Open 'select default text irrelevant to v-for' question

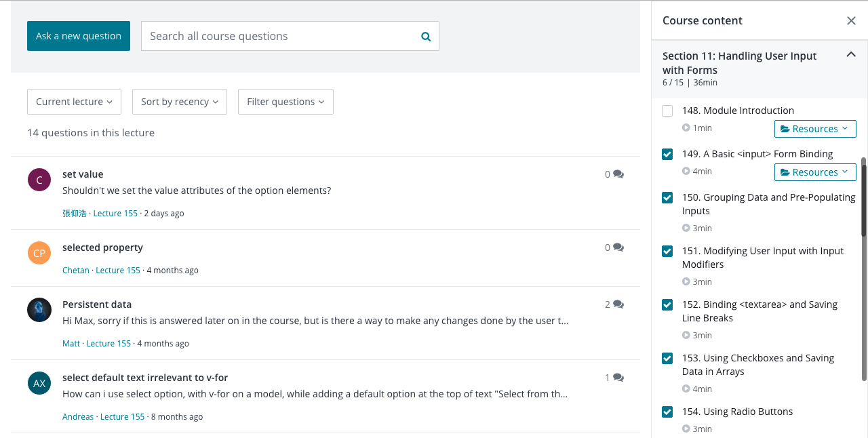pyautogui.click(x=145, y=378)
